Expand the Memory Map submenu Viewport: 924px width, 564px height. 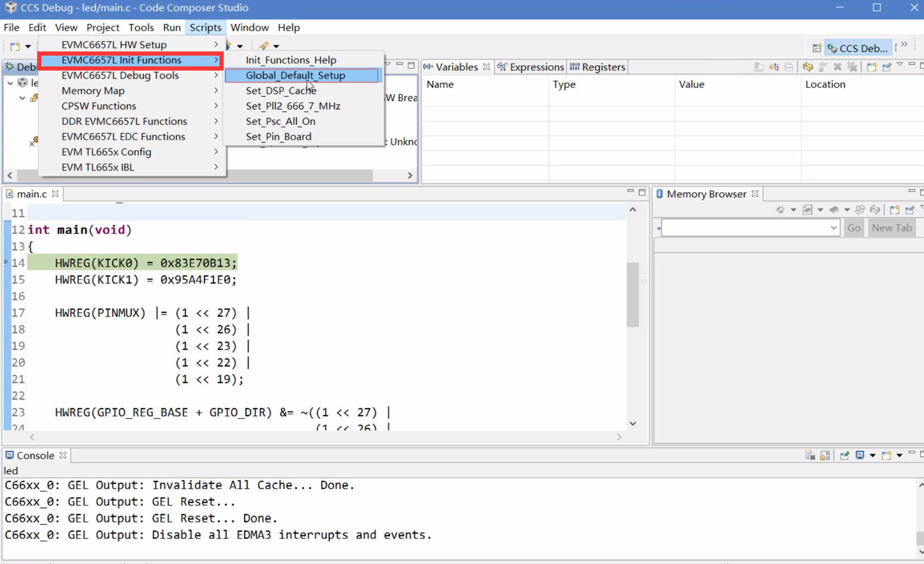(93, 90)
